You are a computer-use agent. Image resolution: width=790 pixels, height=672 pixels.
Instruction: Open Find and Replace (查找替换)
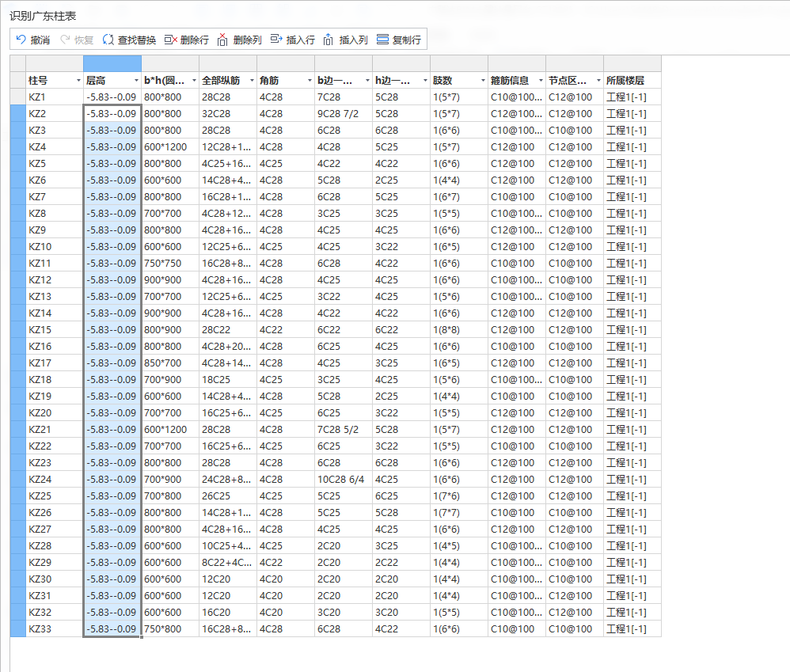click(x=108, y=40)
